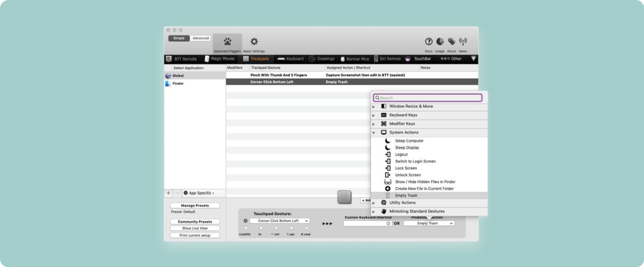The image size is (644, 267).
Task: Open the Corner Click Bottom Left dropdown
Action: coord(279,221)
